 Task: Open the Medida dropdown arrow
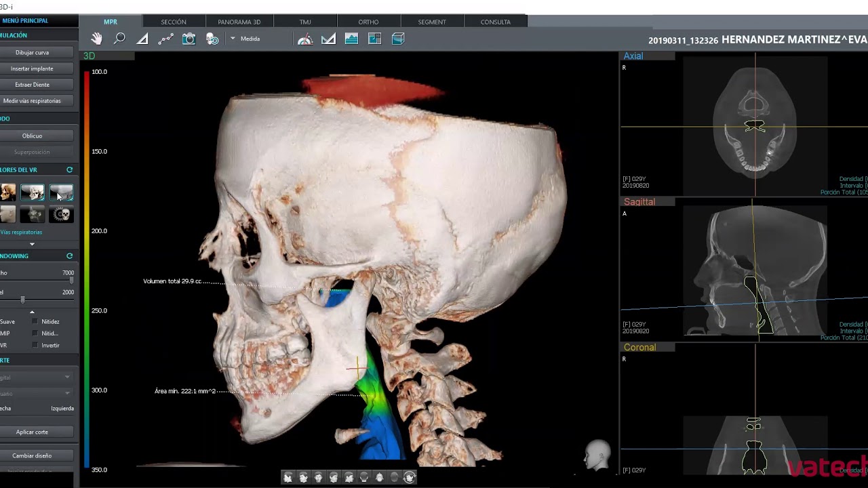pos(233,39)
